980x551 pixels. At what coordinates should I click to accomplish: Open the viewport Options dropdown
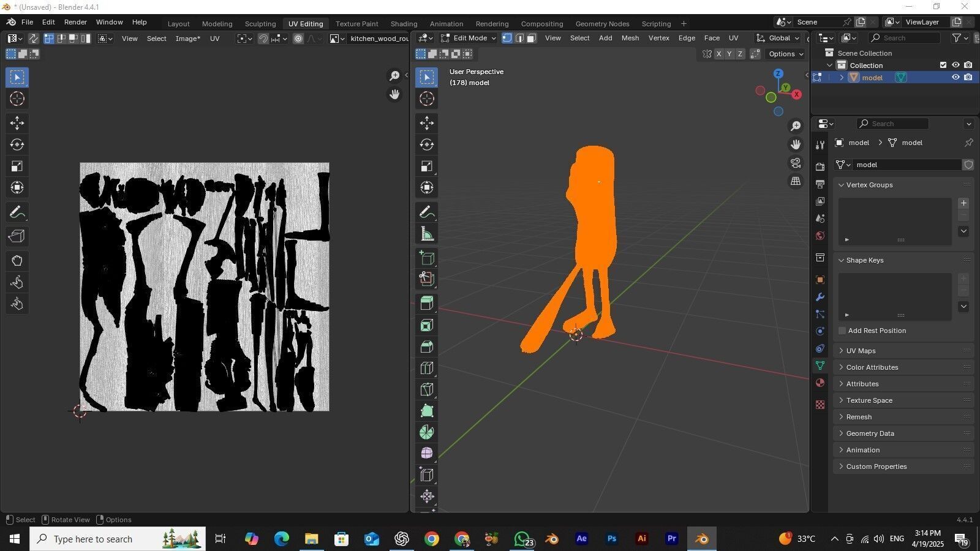pyautogui.click(x=786, y=54)
